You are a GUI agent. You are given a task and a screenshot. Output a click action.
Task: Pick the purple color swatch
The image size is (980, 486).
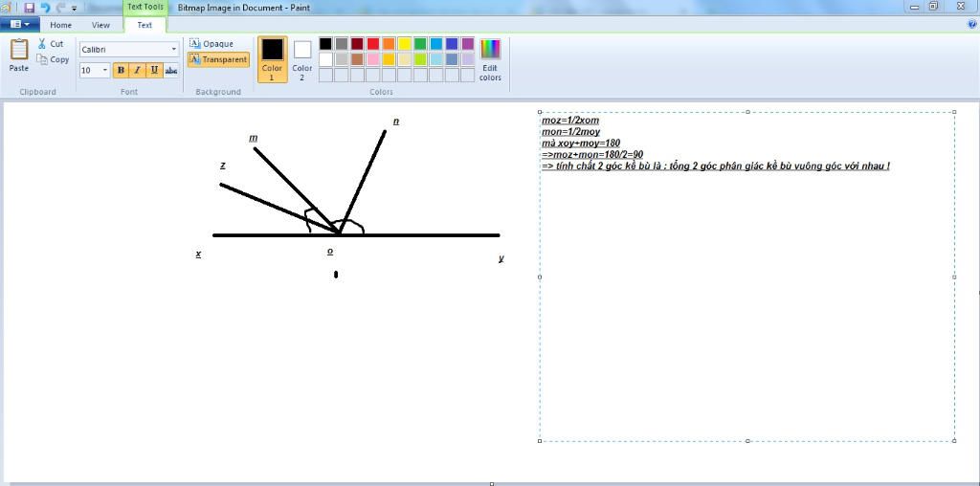pos(467,44)
